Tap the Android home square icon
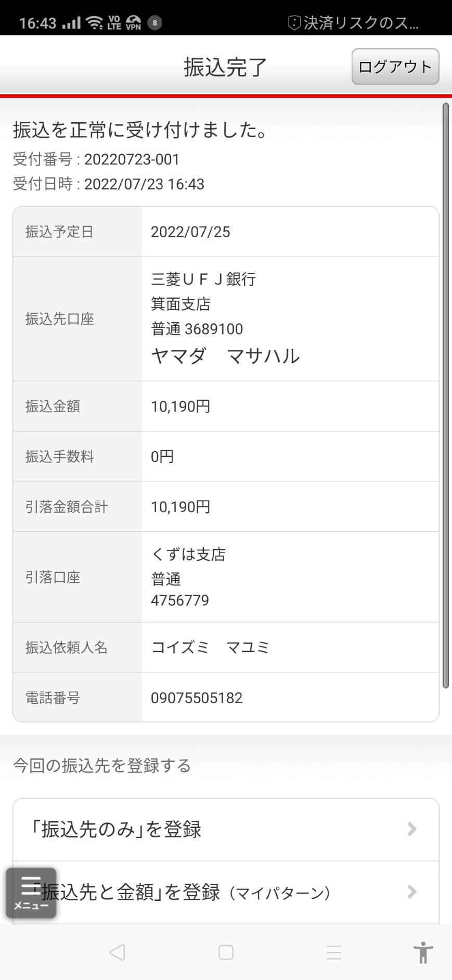 (x=226, y=952)
